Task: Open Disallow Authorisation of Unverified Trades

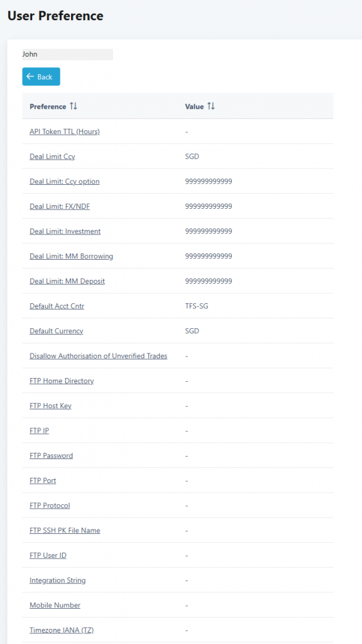Action: (98, 355)
